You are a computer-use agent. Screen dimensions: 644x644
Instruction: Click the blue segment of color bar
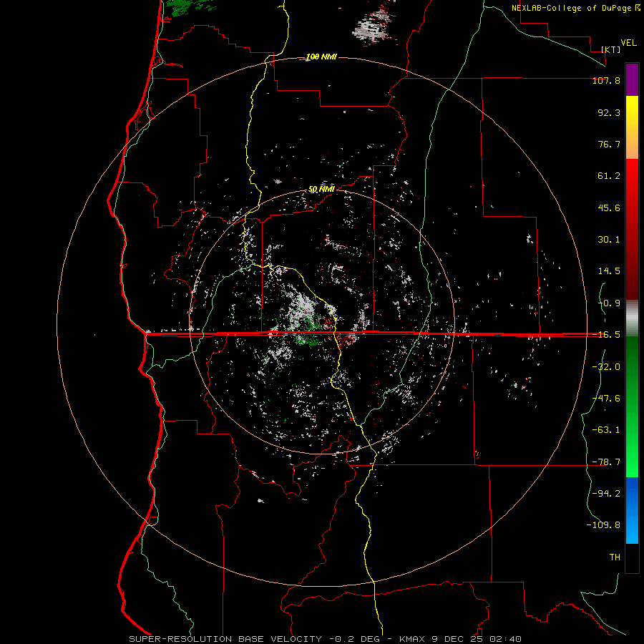coord(632,510)
